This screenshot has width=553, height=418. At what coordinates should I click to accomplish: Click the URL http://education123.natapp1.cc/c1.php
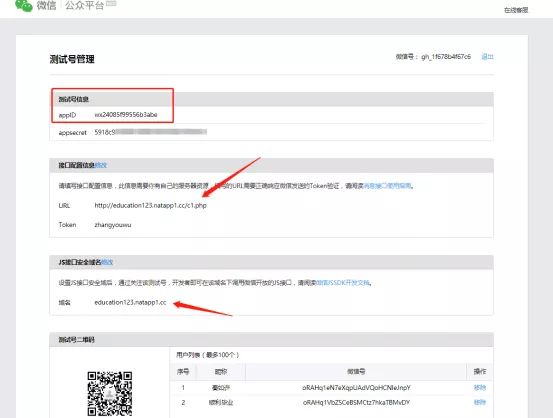tap(151, 205)
